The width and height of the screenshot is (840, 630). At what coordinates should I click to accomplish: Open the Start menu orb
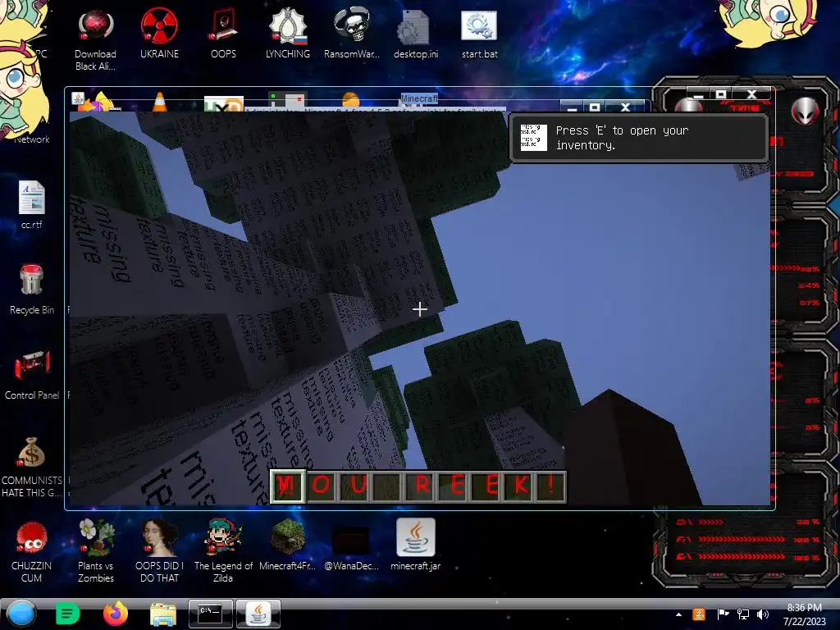21,614
